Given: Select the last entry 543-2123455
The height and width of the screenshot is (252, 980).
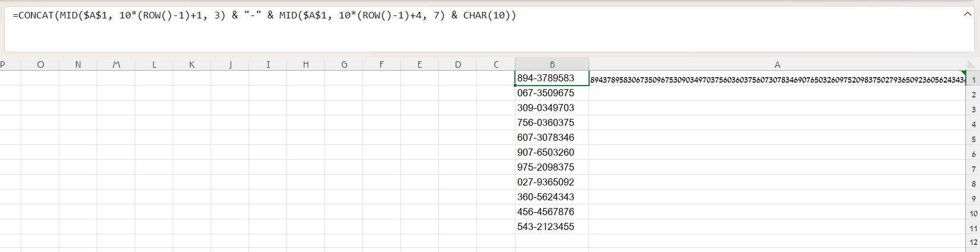Looking at the screenshot, I should pyautogui.click(x=552, y=226).
